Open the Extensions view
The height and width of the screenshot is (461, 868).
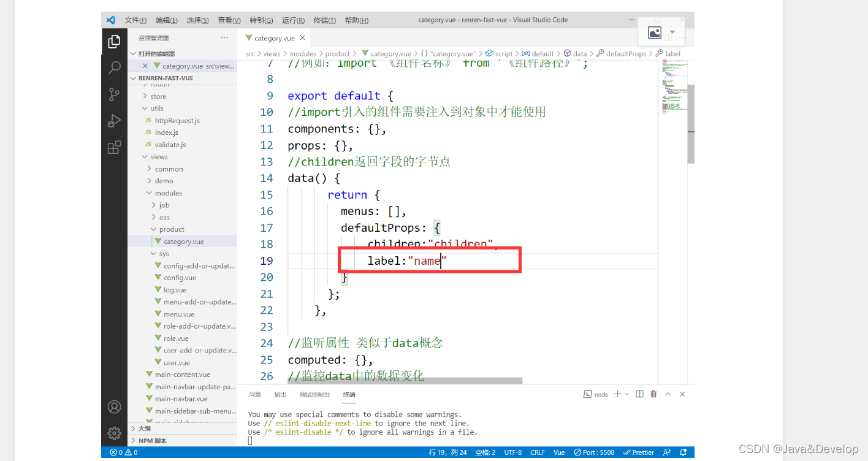114,147
